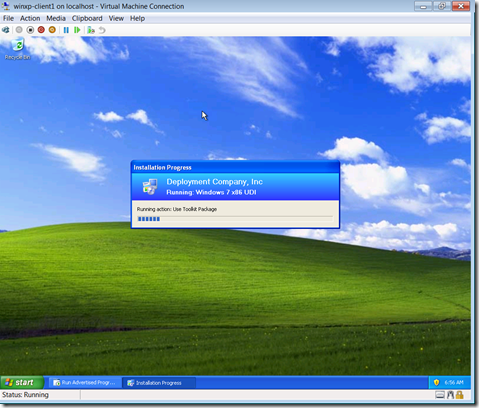
Task: Select Installation Progress taskbar button
Action: 159,383
